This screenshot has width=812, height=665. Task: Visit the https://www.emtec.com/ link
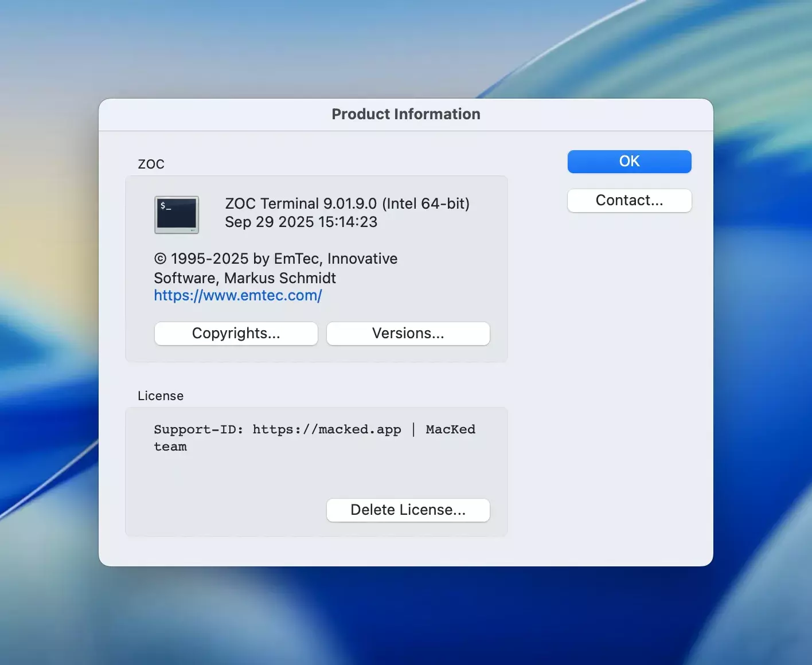(238, 296)
